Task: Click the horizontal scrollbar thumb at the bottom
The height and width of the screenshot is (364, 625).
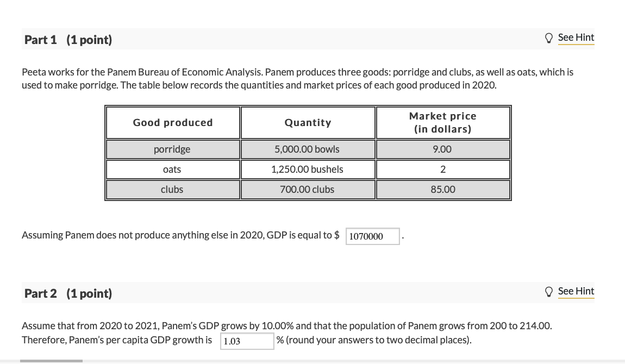Action: coord(51,361)
